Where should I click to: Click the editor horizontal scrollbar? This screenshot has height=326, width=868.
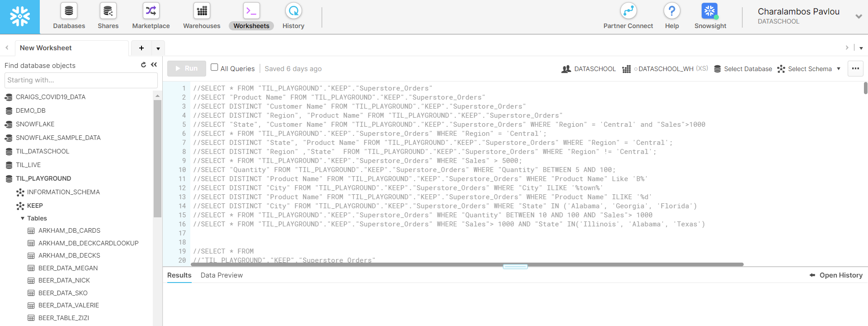tap(468, 264)
